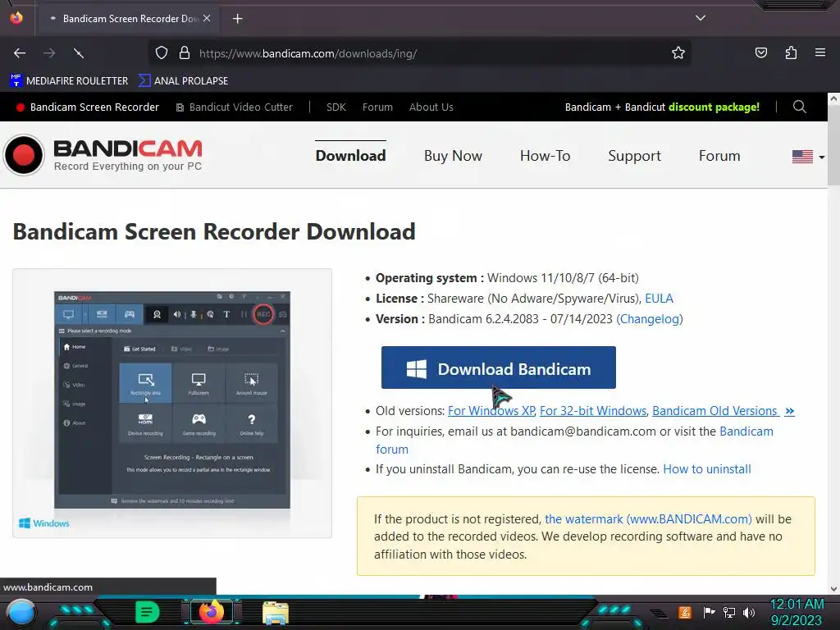Open the second bookmark in bookmarks toolbar
The height and width of the screenshot is (630, 840).
pyautogui.click(x=183, y=81)
